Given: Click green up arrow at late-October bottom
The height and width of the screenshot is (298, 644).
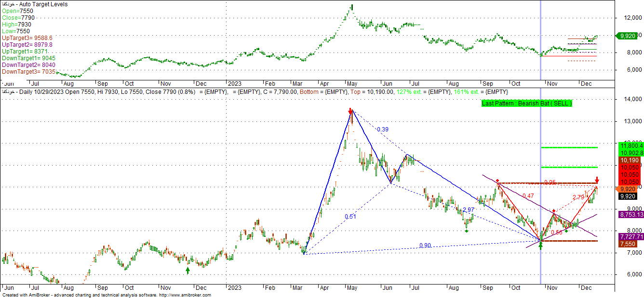Looking at the screenshot, I should coord(540,246).
